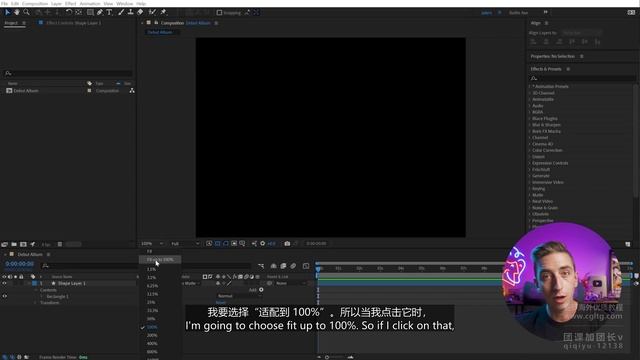The height and width of the screenshot is (360, 640).
Task: Select the Roto Brush tool
Action: point(152,13)
